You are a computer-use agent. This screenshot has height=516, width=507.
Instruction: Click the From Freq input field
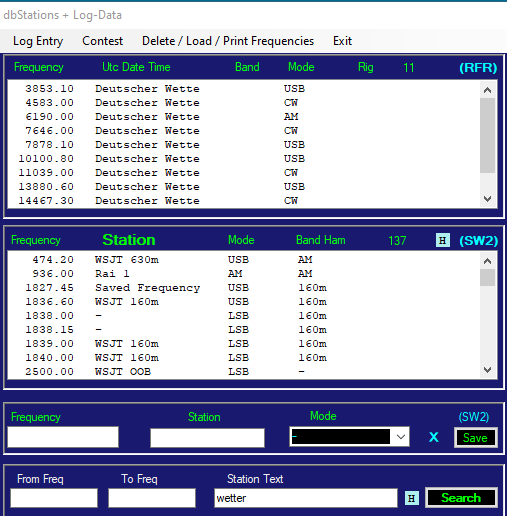[54, 498]
